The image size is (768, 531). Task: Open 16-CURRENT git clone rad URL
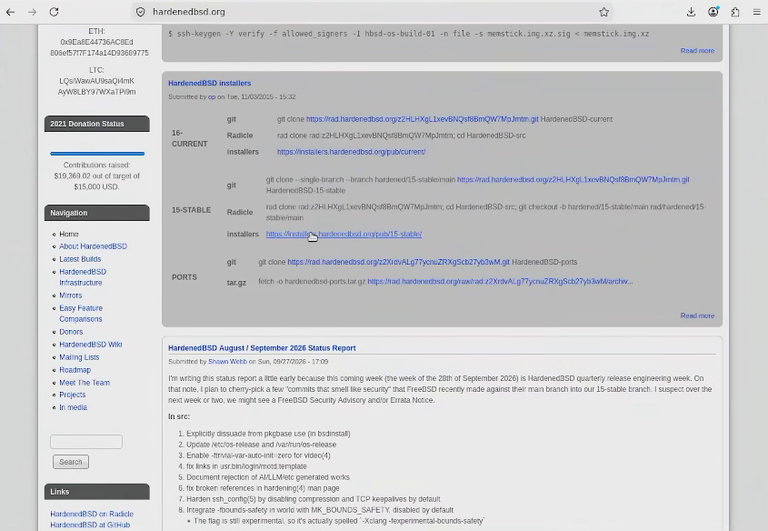422,119
